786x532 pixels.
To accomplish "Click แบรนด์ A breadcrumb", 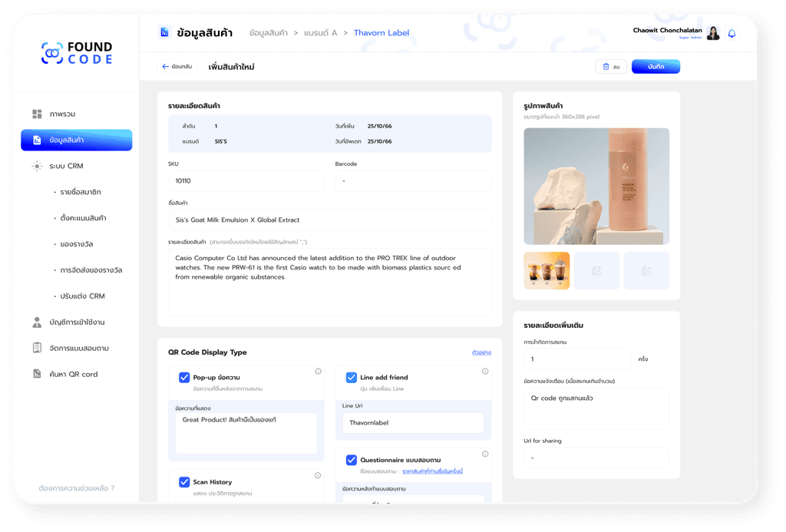I will tap(320, 32).
